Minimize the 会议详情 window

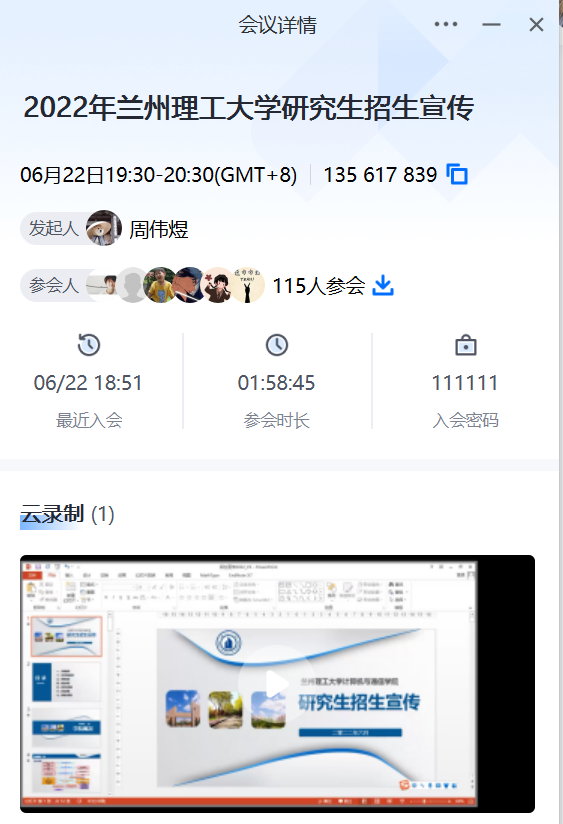click(492, 24)
